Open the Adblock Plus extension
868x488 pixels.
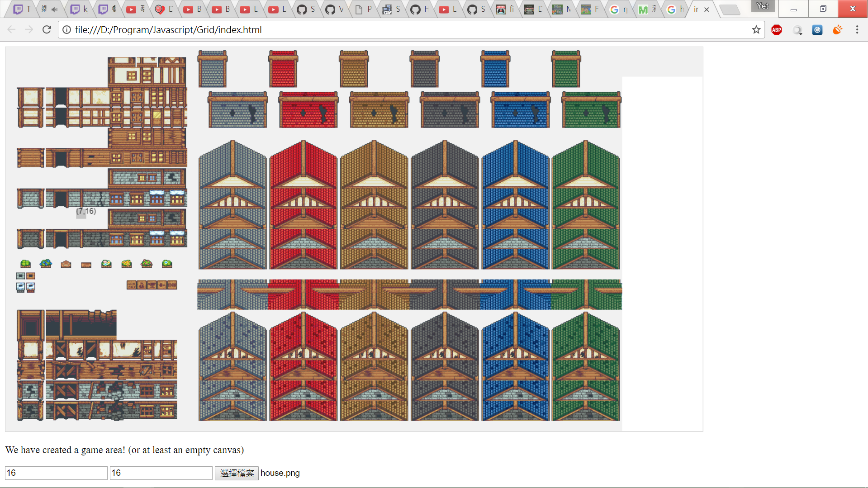pyautogui.click(x=777, y=30)
